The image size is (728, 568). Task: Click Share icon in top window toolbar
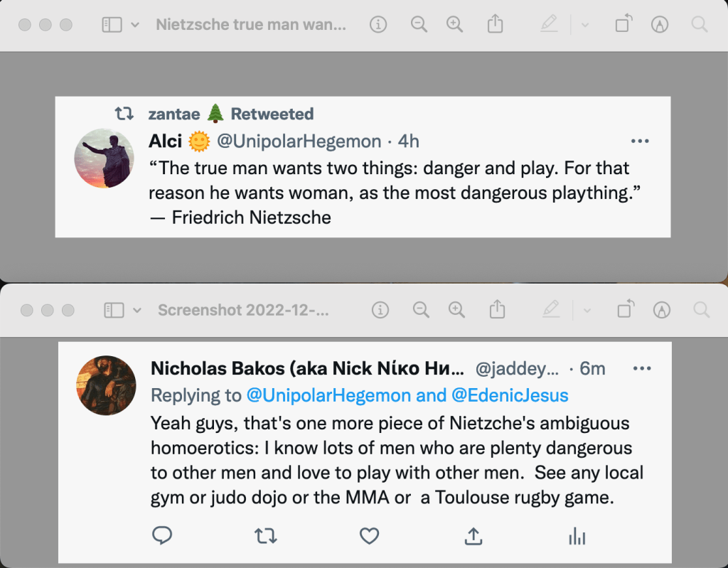click(x=495, y=25)
